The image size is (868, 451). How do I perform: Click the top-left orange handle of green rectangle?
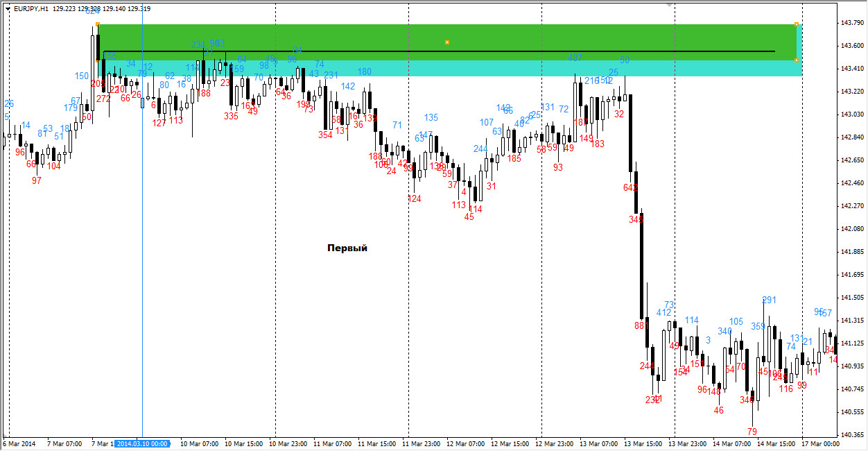click(97, 24)
